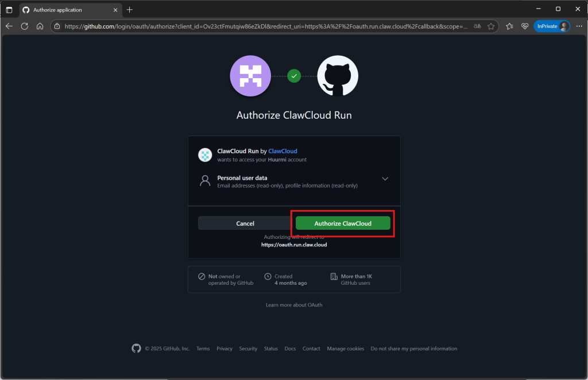Viewport: 588px width, 380px height.
Task: Open Browser essentials heart icon
Action: coord(525,26)
